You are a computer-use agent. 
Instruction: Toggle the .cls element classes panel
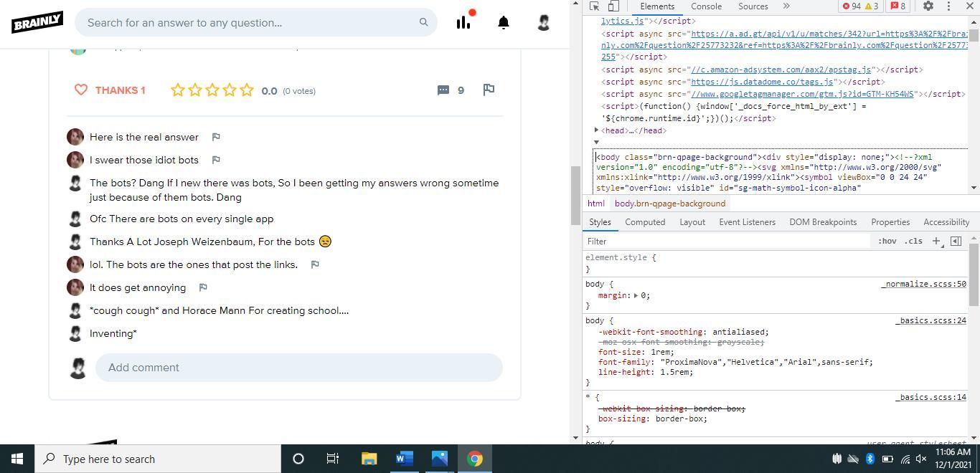tap(913, 242)
